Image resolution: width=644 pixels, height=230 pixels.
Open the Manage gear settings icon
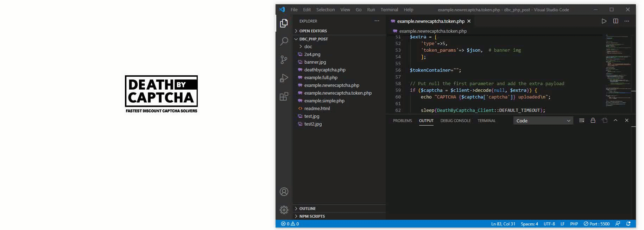[x=284, y=210]
